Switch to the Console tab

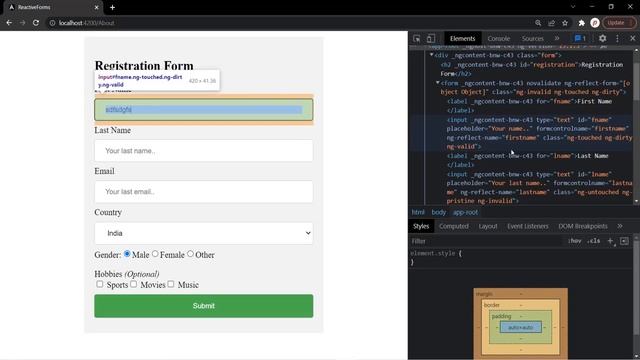tap(498, 38)
